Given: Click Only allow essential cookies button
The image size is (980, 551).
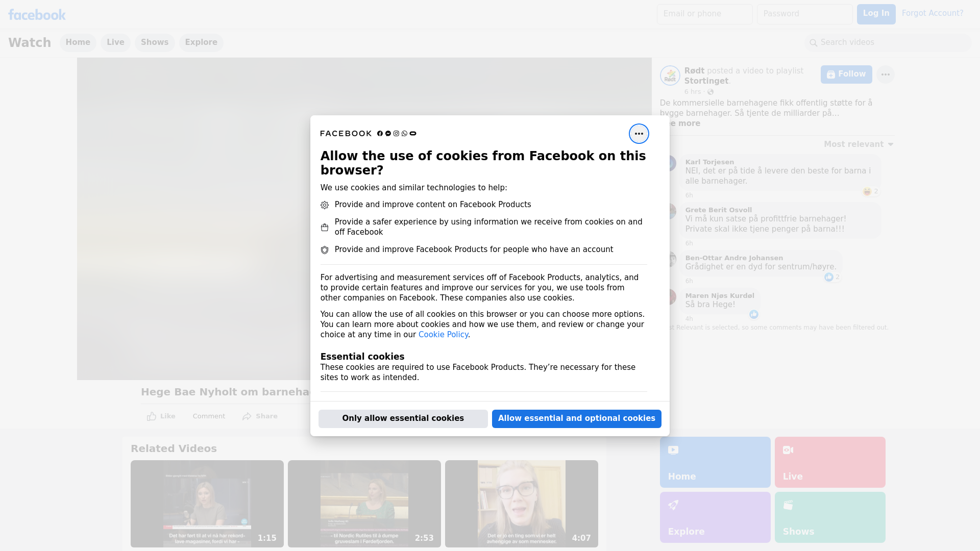Looking at the screenshot, I should (403, 418).
